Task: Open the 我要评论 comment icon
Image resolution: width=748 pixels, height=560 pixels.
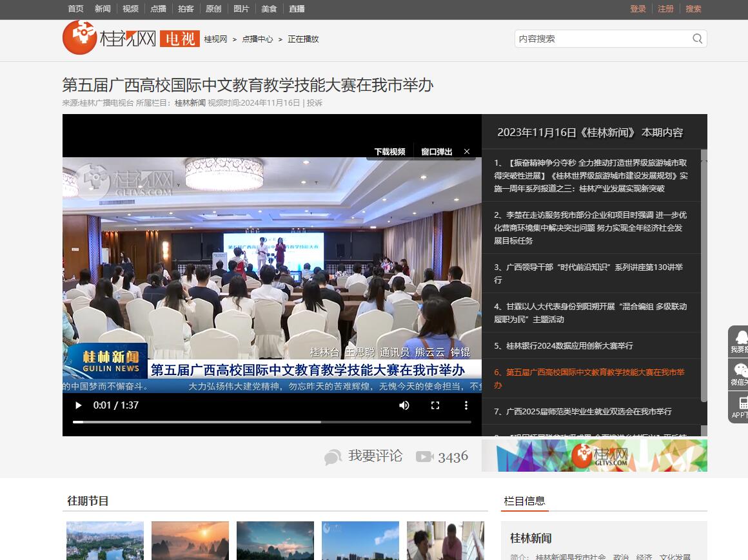Action: [x=333, y=457]
